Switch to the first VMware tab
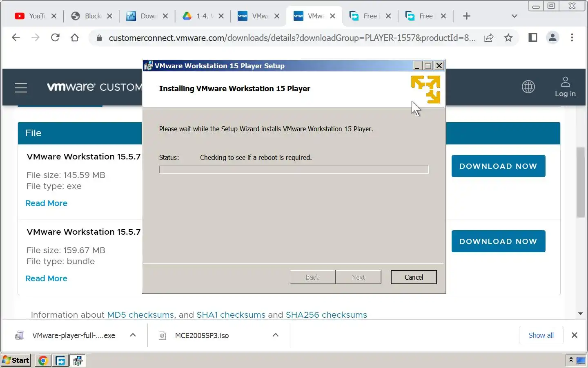Screen dimensions: 588x368 [253, 16]
